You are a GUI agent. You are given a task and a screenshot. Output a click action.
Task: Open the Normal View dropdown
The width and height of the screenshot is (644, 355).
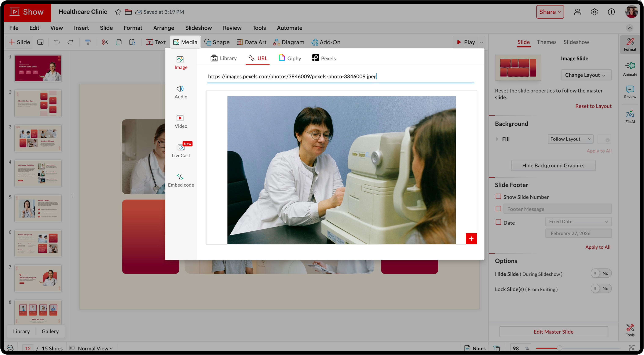[x=95, y=348]
